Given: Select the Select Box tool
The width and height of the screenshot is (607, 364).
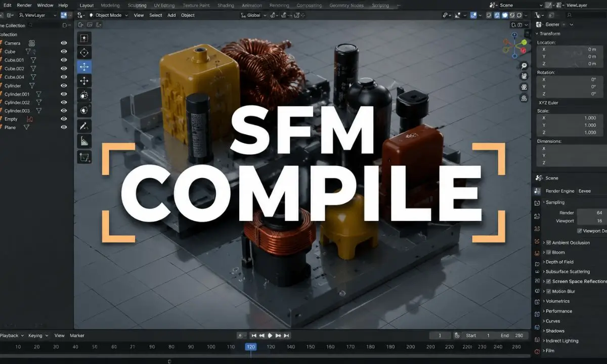Looking at the screenshot, I should click(84, 38).
